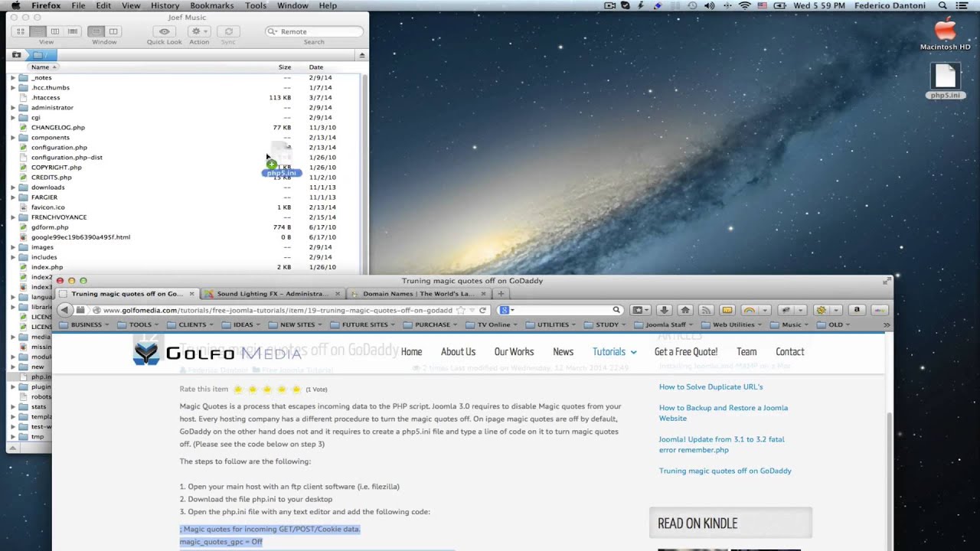The image size is (980, 551).
Task: Expand the images folder
Action: (13, 247)
